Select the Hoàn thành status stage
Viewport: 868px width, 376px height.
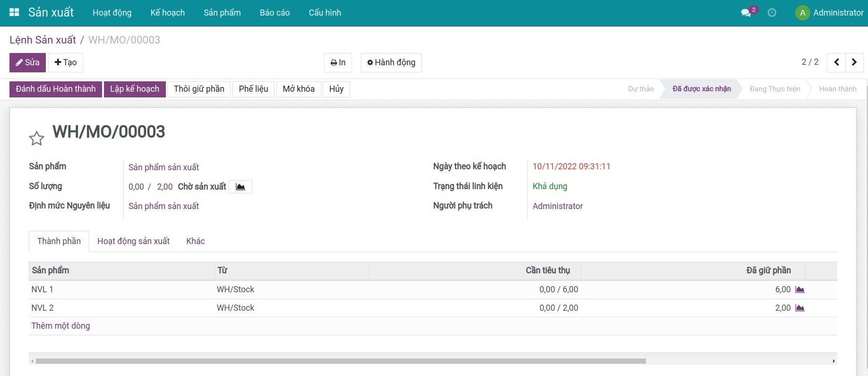(837, 89)
